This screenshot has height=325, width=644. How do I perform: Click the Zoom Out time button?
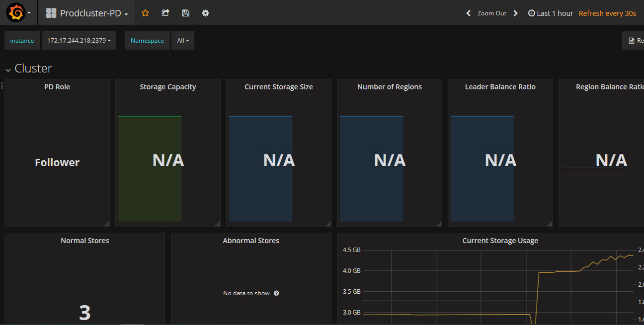point(491,13)
